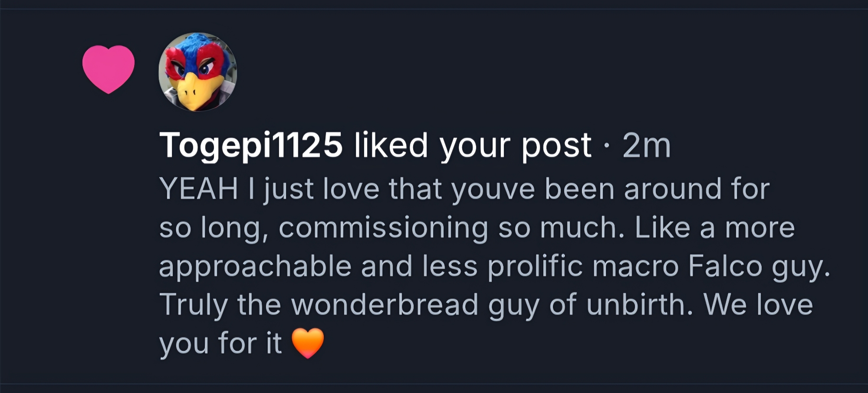This screenshot has width=868, height=393.
Task: Click the word "prolific" in the post preview
Action: (535, 266)
